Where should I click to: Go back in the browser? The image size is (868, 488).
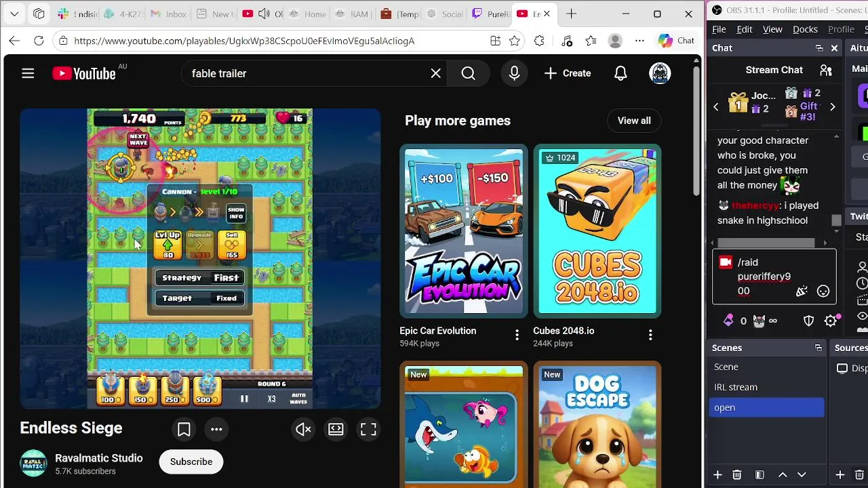point(14,41)
